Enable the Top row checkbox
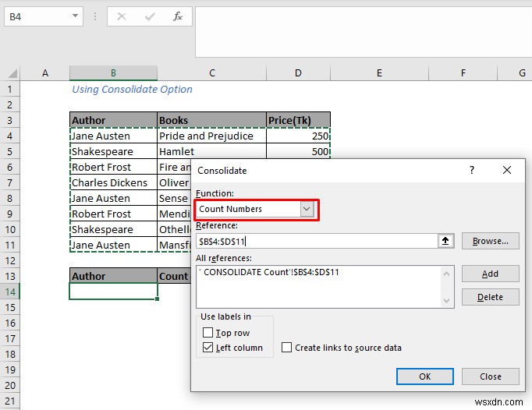Viewport: 532px width, 410px height. (x=207, y=332)
